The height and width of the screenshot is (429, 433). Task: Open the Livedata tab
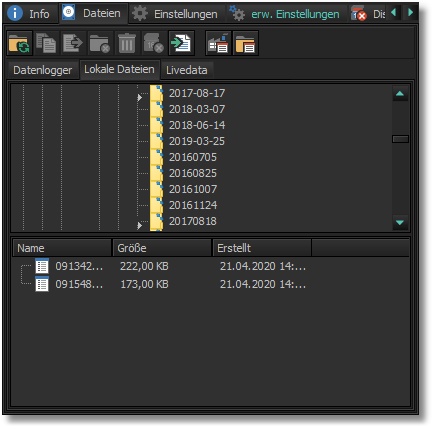[187, 70]
